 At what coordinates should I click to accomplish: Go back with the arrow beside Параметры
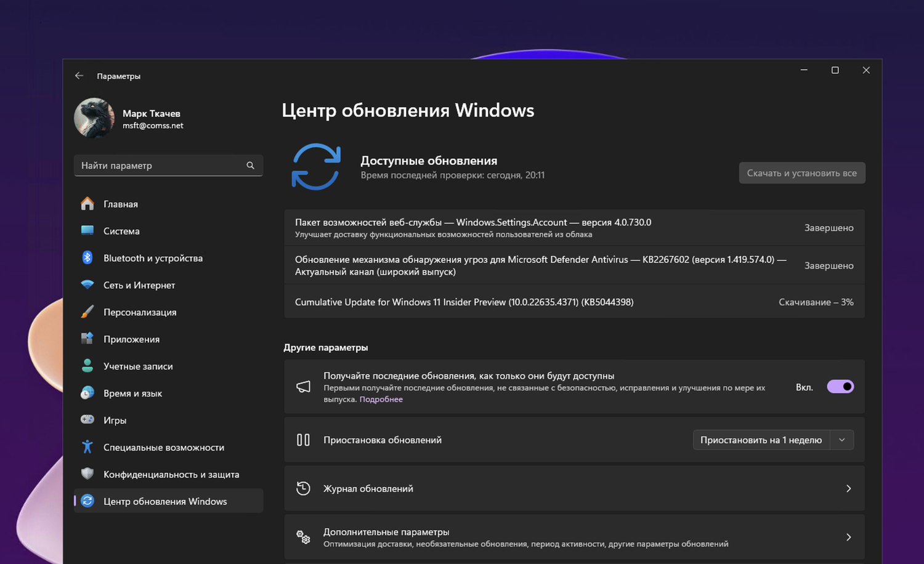79,76
